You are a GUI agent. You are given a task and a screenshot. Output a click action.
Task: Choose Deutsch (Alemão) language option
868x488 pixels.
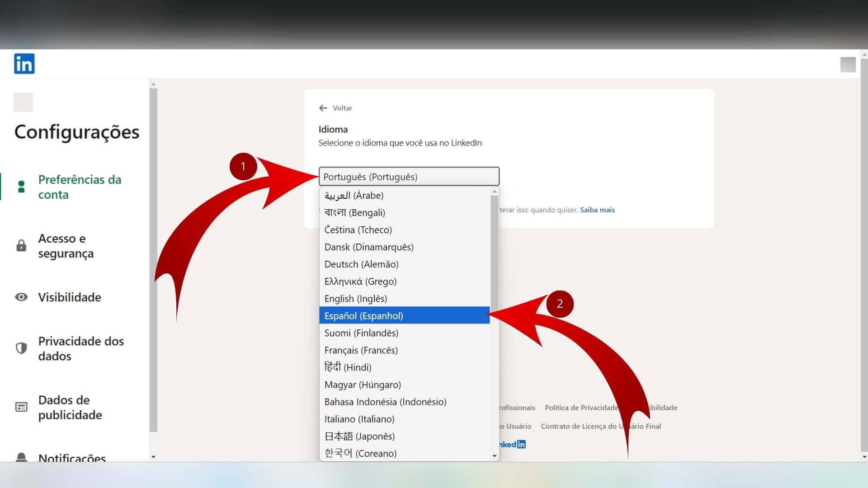[405, 264]
